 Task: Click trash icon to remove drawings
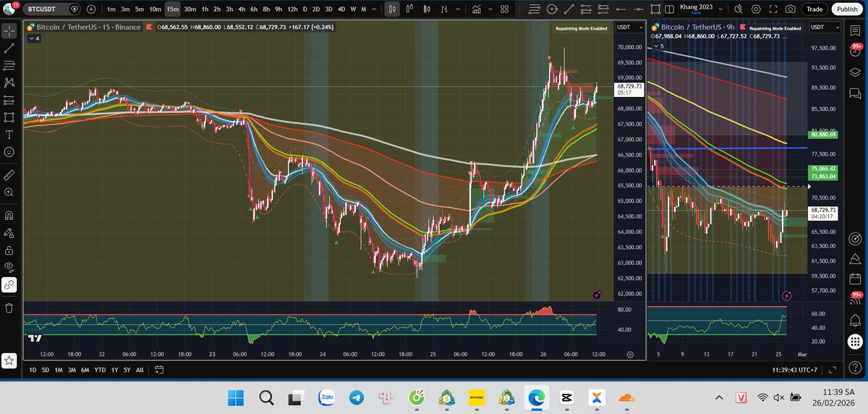(9, 308)
